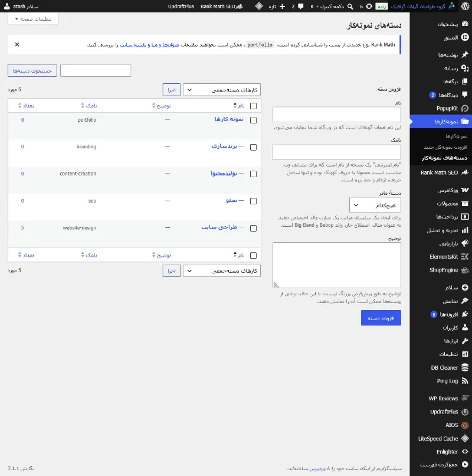This screenshot has width=472, height=476.
Task: Open the UpdraftPlus icon in sidebar
Action: point(465,412)
